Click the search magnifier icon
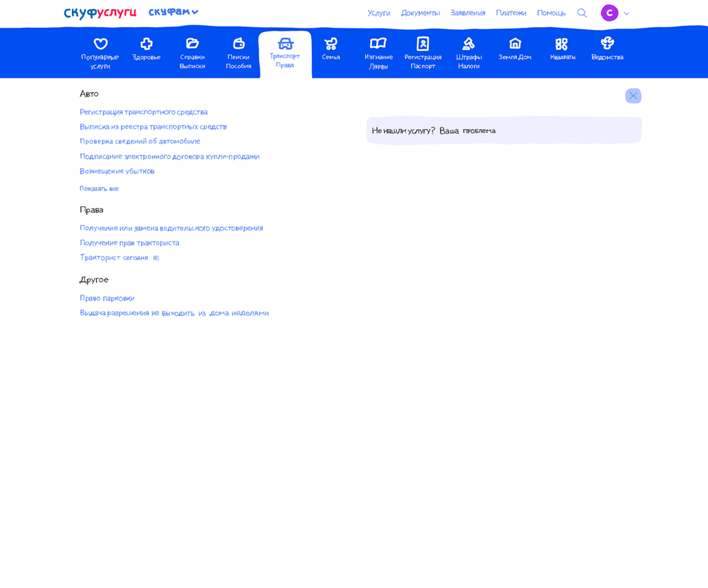This screenshot has height=588, width=708. [x=582, y=13]
